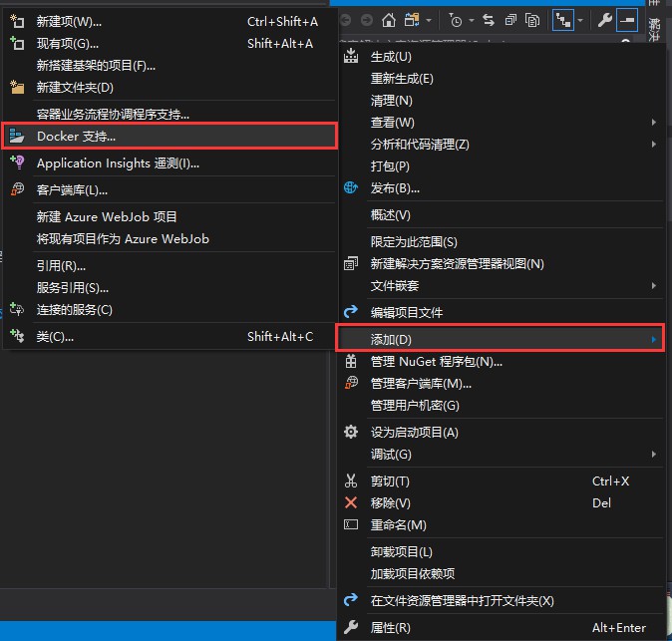Image resolution: width=672 pixels, height=641 pixels.
Task: Choose 清理(N) from context menu
Action: coord(502,101)
